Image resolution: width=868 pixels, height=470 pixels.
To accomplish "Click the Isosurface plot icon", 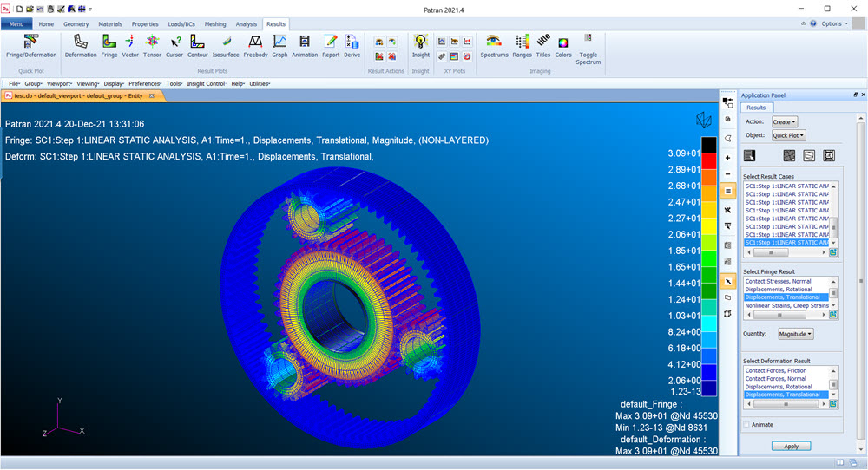I will coord(227,45).
